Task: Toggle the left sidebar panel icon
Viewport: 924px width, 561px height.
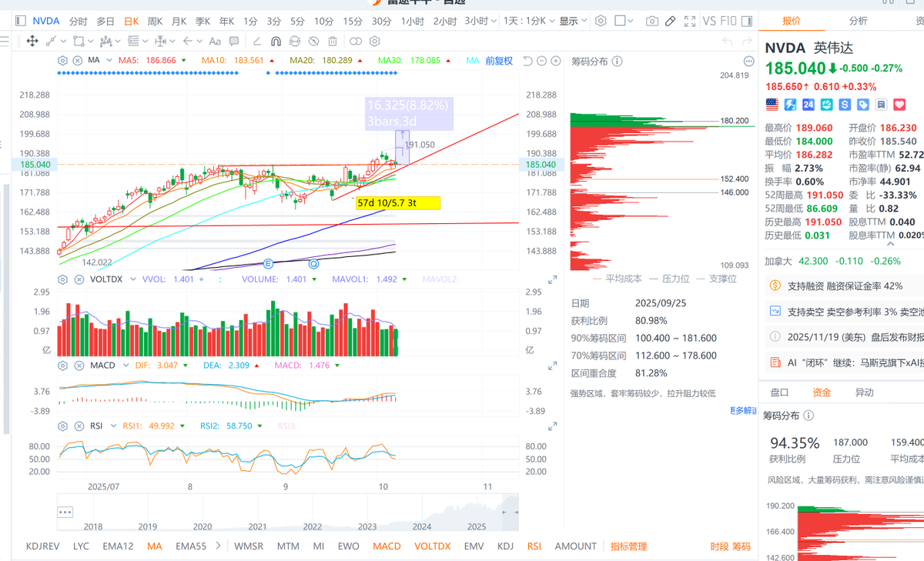Action: pos(20,21)
